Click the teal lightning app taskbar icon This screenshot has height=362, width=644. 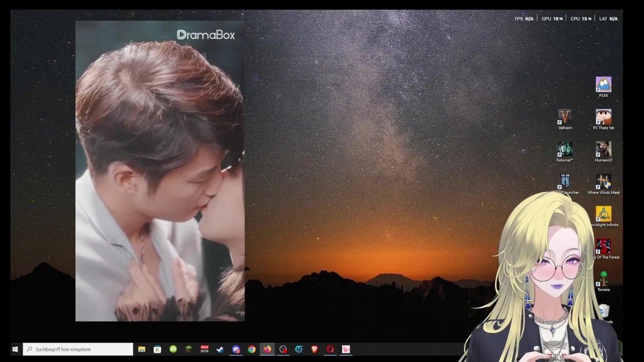tap(299, 349)
